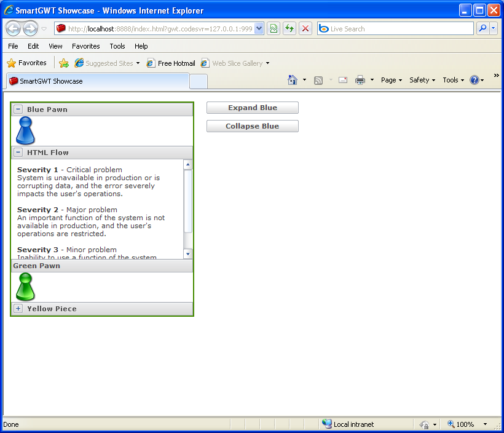Image resolution: width=504 pixels, height=433 pixels.
Task: Click the browser Back arrow button
Action: coord(13,29)
